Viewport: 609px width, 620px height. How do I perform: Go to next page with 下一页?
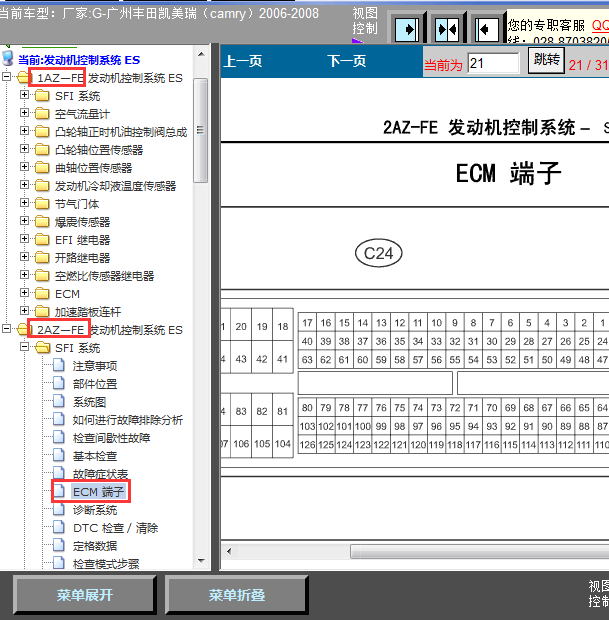coord(347,61)
